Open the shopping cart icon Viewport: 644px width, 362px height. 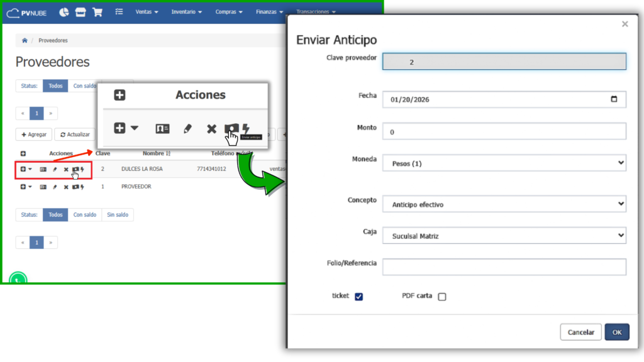[x=97, y=12]
